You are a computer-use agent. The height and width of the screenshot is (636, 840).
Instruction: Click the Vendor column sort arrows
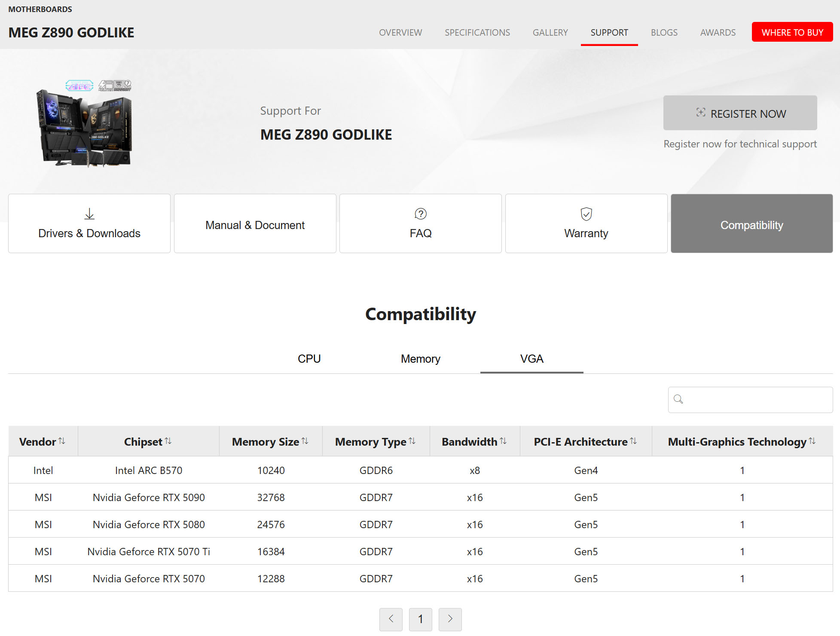(62, 441)
